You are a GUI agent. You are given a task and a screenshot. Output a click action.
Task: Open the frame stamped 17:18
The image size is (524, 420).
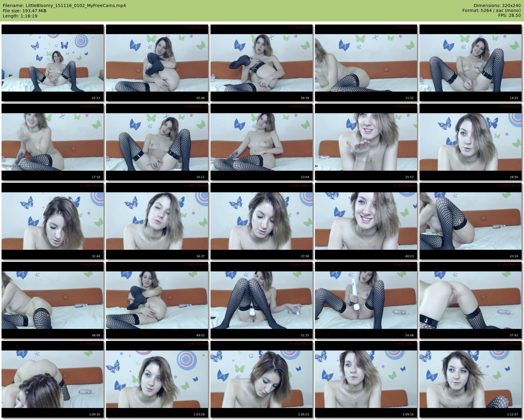(53, 142)
